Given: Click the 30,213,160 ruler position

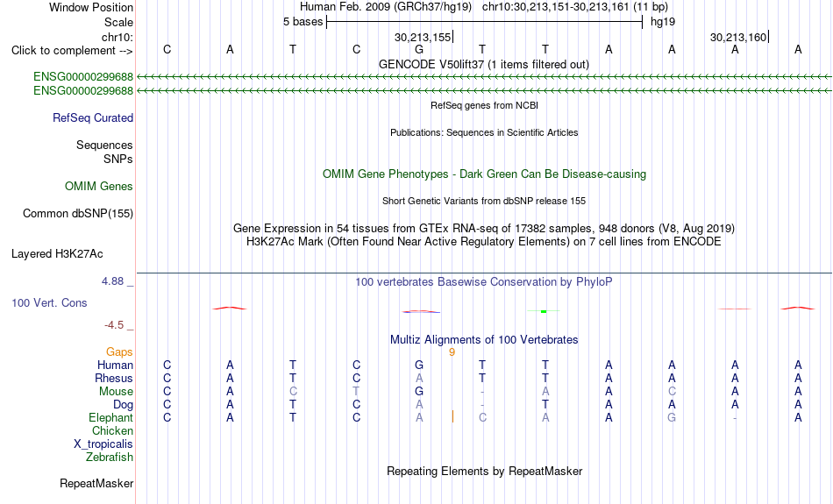Looking at the screenshot, I should click(x=738, y=37).
